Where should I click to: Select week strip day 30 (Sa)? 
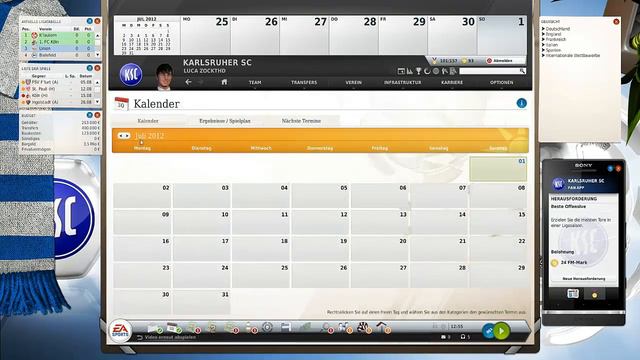[452, 36]
